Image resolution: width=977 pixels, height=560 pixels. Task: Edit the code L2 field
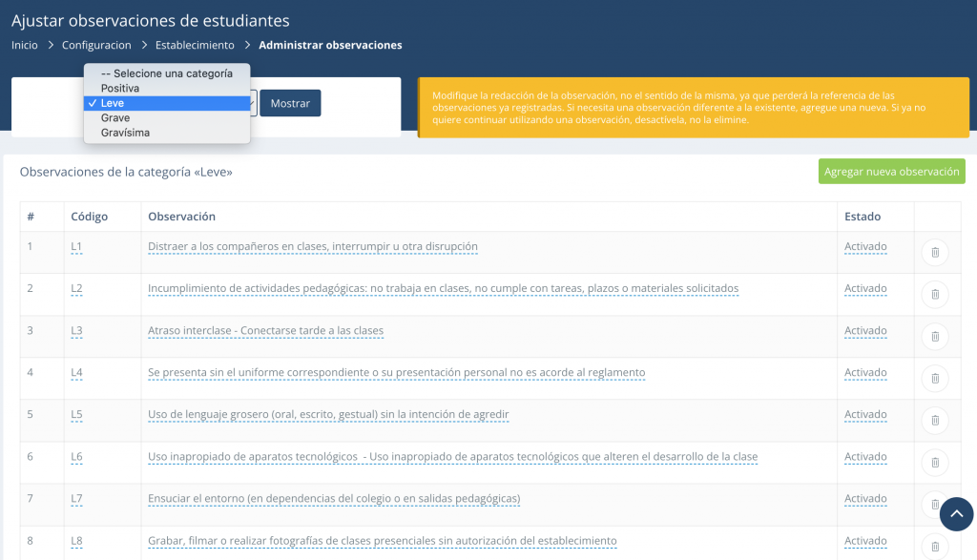click(x=77, y=289)
